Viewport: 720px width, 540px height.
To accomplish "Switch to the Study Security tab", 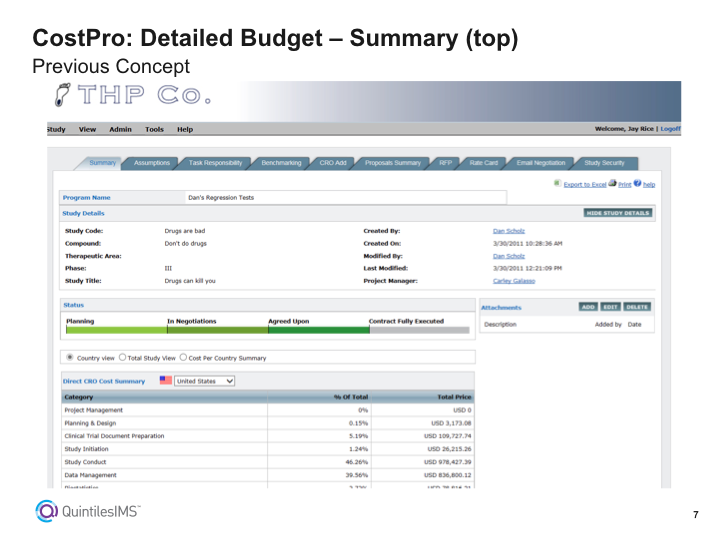I will tap(604, 163).
